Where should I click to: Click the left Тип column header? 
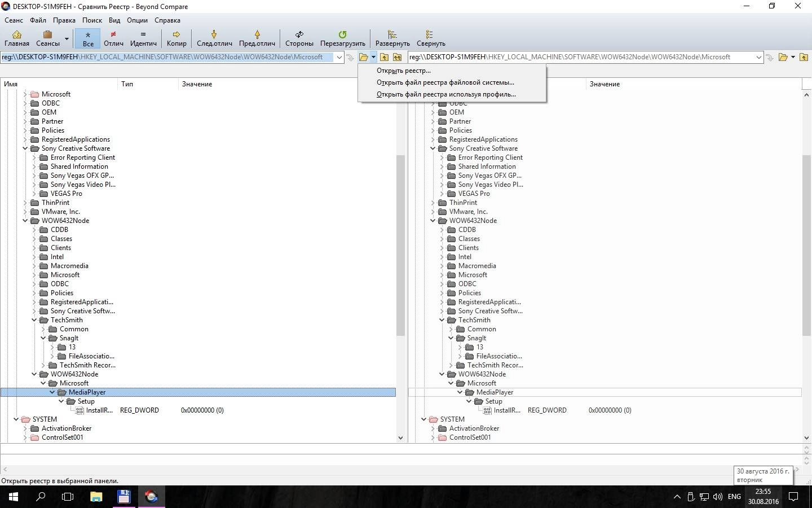(148, 84)
